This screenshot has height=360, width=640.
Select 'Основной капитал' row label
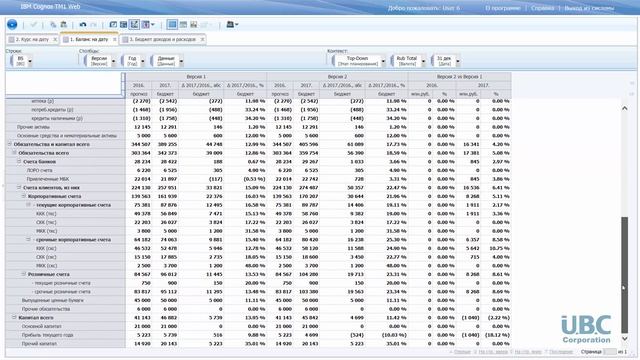coord(41,326)
